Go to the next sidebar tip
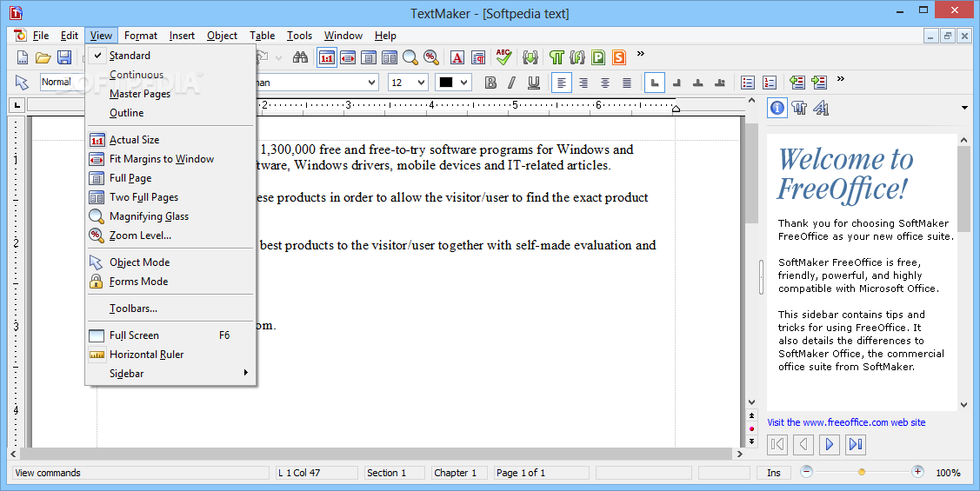The width and height of the screenshot is (980, 491). 830,444
